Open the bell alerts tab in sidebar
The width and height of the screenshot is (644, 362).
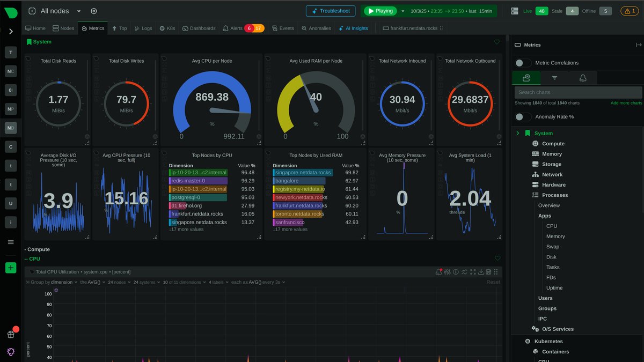583,78
